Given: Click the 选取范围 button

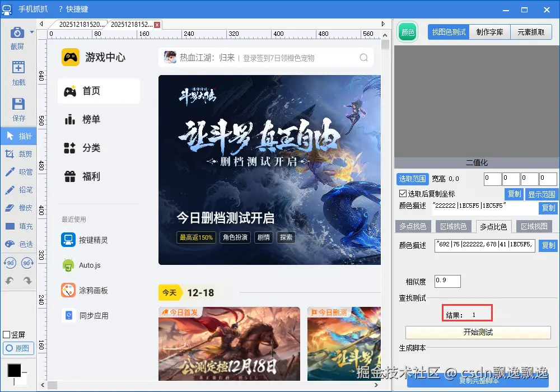Looking at the screenshot, I should [413, 179].
